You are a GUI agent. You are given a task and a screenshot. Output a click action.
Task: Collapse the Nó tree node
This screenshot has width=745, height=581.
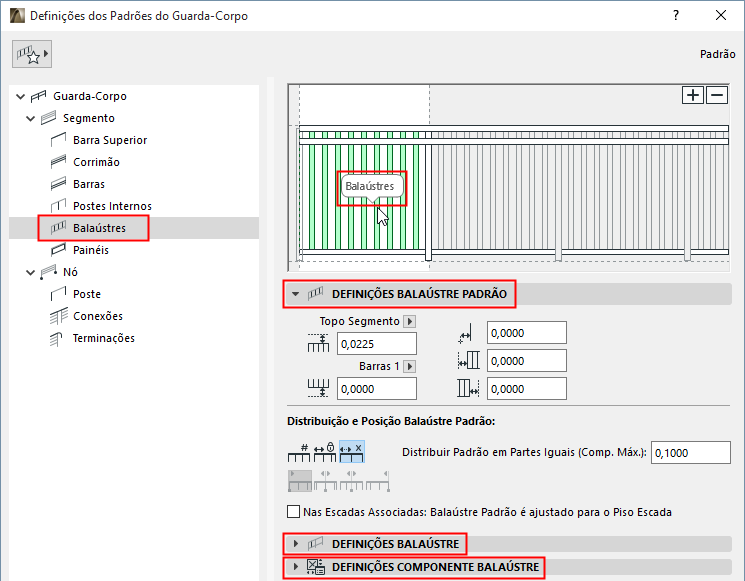(x=30, y=272)
